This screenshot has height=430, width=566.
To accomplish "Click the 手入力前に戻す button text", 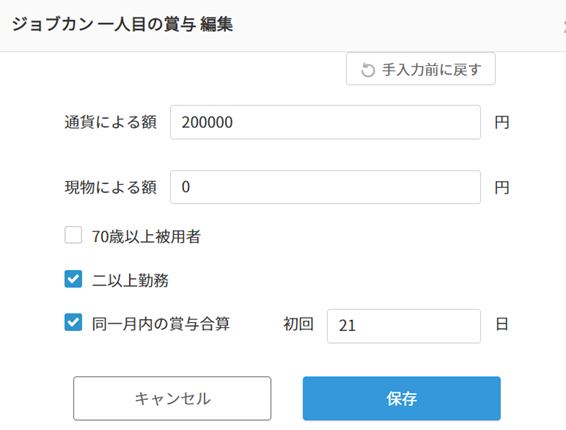I will click(x=432, y=69).
